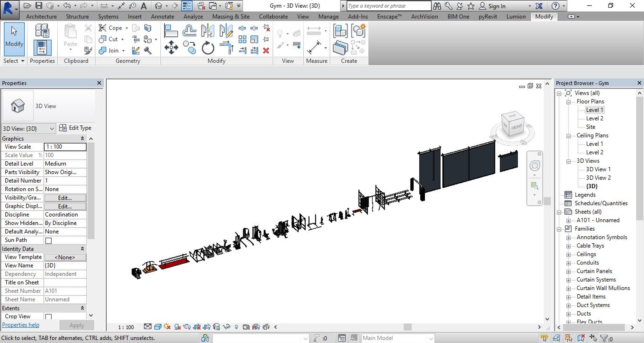The height and width of the screenshot is (343, 644).
Task: Select the Rotate tool
Action: pos(208,48)
